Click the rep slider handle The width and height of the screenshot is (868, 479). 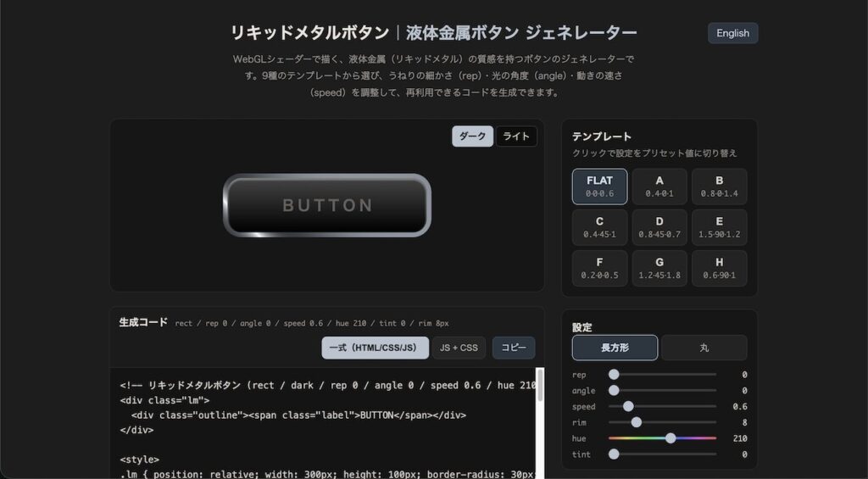tap(614, 375)
